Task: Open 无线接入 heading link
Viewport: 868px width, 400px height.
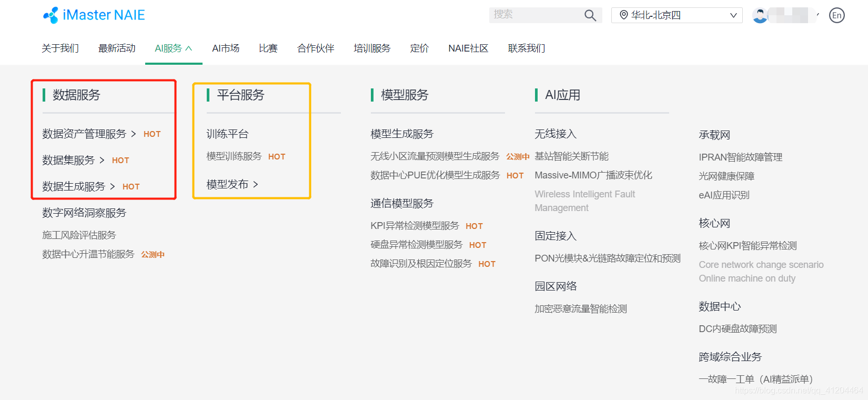Action: pyautogui.click(x=556, y=134)
